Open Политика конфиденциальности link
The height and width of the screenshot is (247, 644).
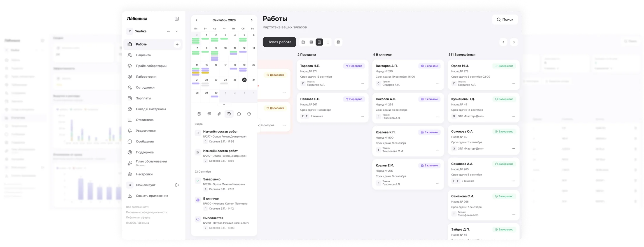pos(146,212)
